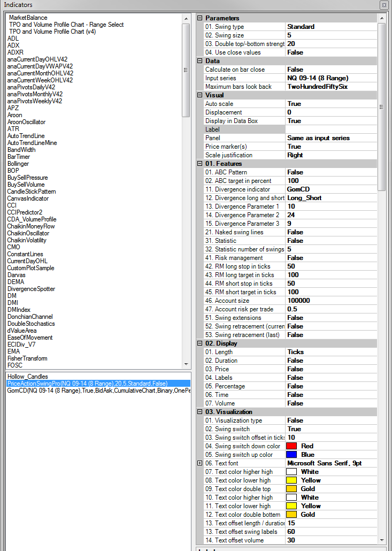This screenshot has width=392, height=551.
Task: Click the property grid scroll up arrow
Action: coord(382,18)
